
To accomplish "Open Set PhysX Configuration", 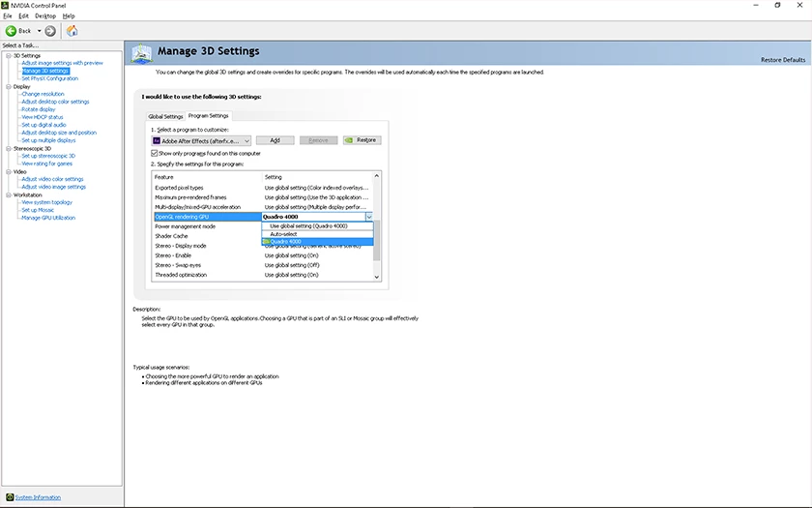I will (49, 78).
